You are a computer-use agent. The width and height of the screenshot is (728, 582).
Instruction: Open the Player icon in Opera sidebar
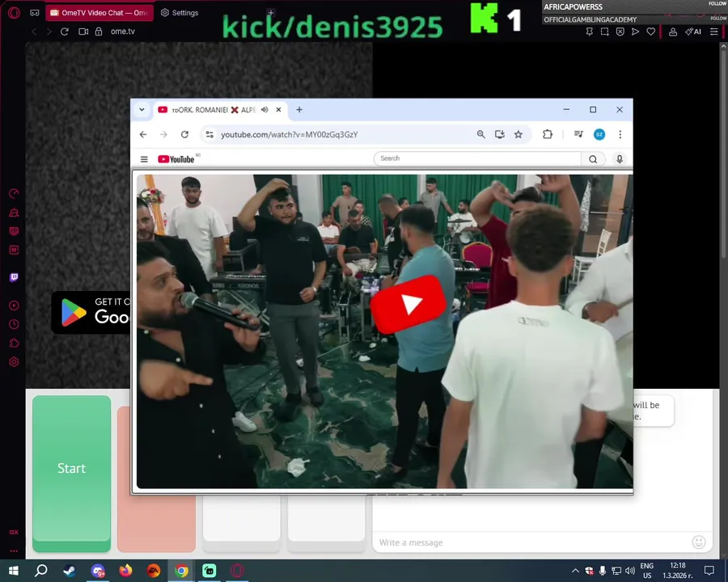pyautogui.click(x=14, y=306)
